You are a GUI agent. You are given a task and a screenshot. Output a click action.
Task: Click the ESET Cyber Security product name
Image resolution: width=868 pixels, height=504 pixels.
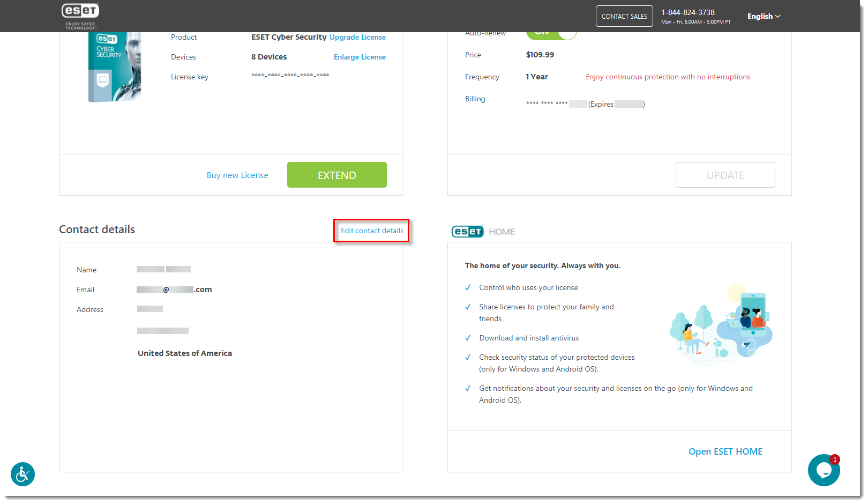[289, 37]
